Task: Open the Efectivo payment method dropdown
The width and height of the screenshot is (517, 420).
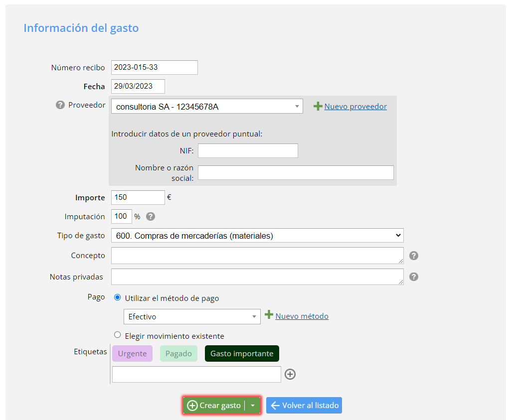Action: click(x=192, y=316)
